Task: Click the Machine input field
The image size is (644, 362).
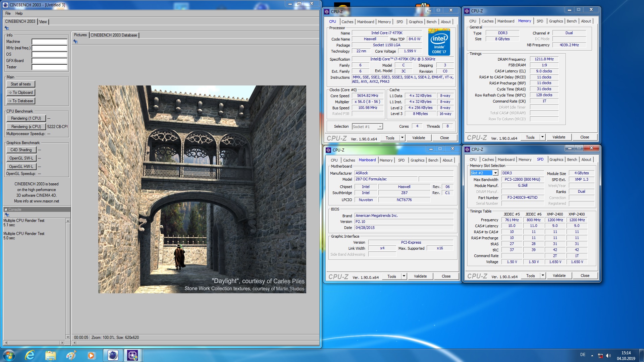Action: [49, 42]
